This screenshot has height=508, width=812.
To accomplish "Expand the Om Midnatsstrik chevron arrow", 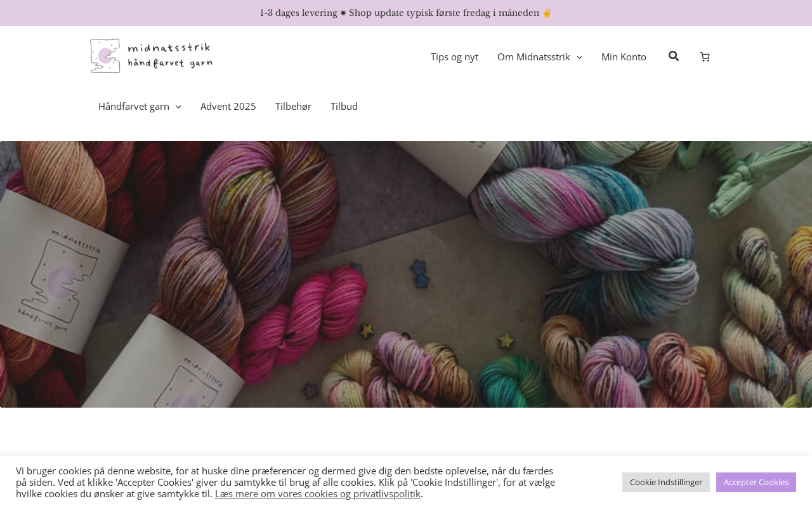I will coord(579,57).
